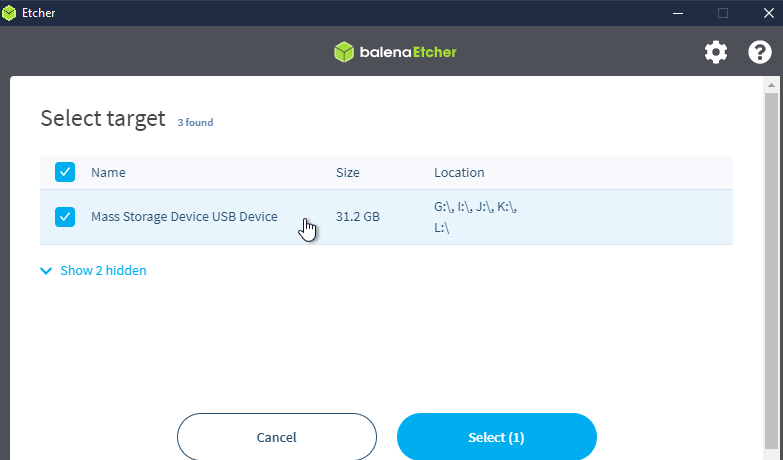Click the 3 found count label
The image size is (783, 460).
tap(195, 122)
